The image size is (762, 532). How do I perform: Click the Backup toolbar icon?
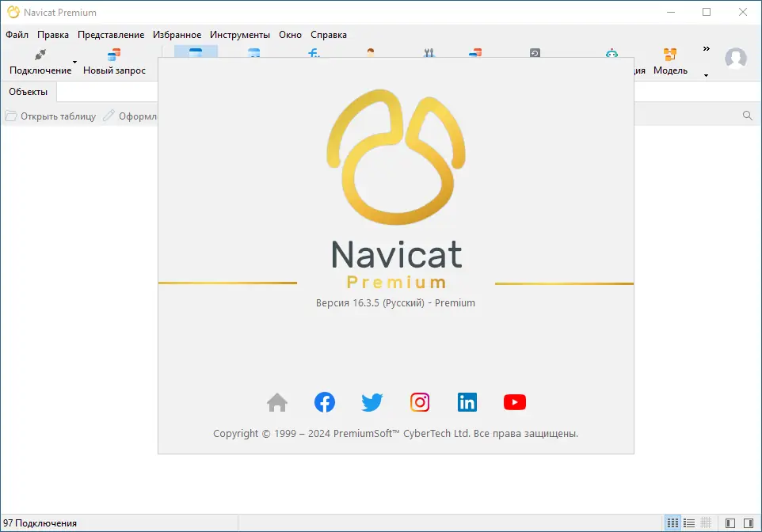coord(535,52)
